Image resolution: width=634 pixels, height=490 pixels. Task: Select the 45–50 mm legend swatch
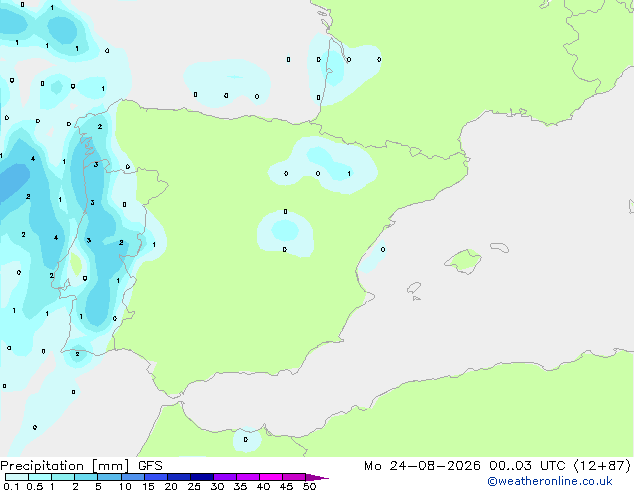(294, 477)
